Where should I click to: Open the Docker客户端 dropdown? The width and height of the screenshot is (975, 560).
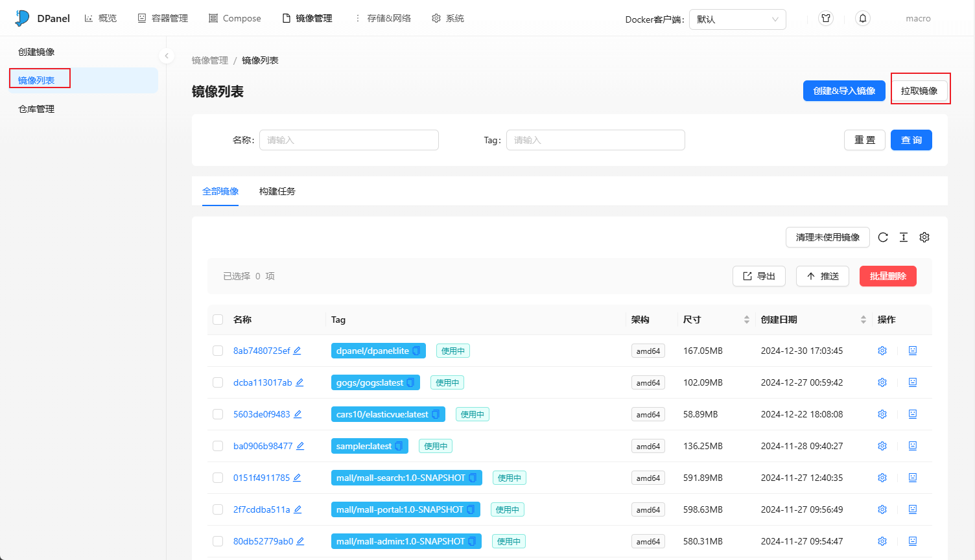(737, 19)
